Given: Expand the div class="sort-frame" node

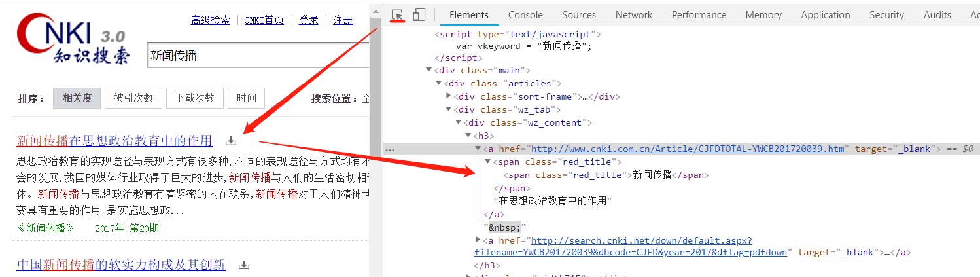Looking at the screenshot, I should (449, 96).
